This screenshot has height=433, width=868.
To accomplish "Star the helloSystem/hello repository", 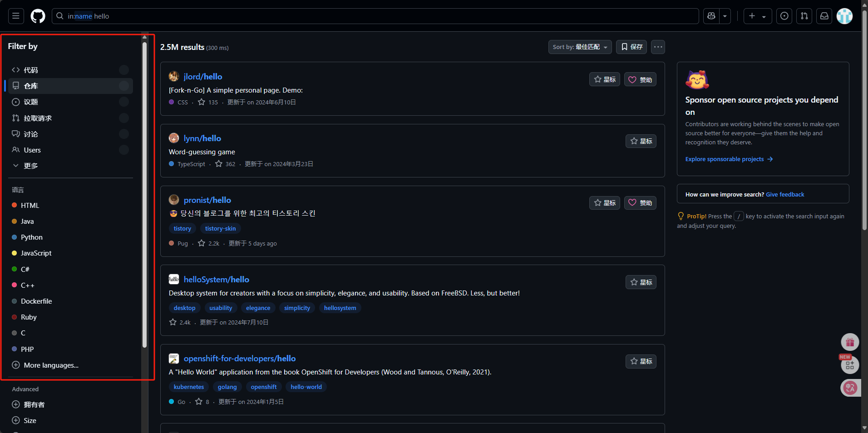I will 641,282.
